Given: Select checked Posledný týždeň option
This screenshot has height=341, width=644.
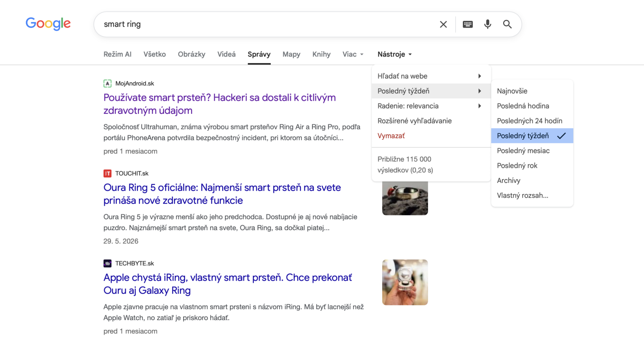Looking at the screenshot, I should click(x=532, y=136).
